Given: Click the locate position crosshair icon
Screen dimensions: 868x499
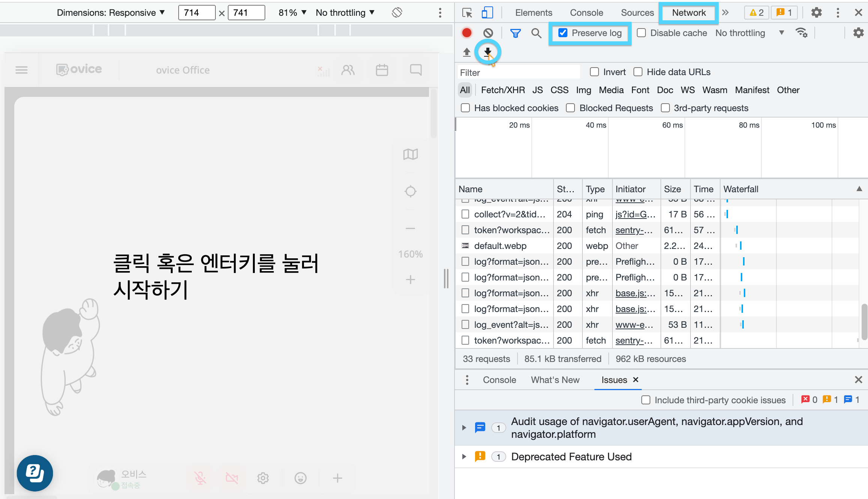Looking at the screenshot, I should 411,191.
